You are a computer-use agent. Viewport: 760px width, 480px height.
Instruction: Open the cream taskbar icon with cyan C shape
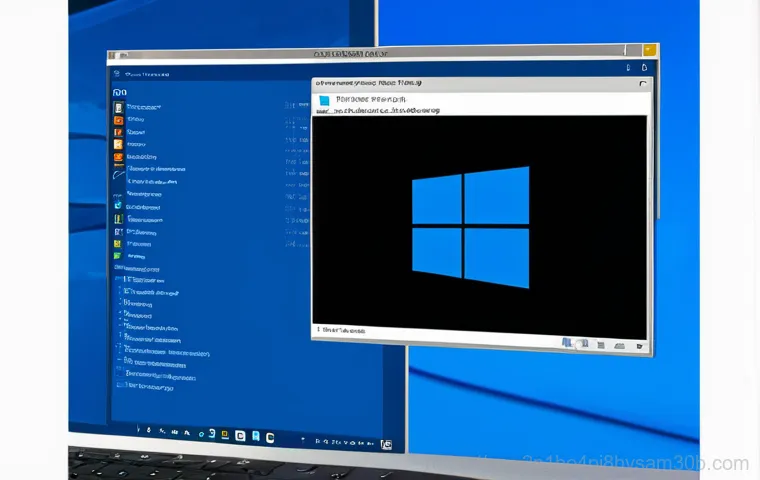(x=270, y=437)
